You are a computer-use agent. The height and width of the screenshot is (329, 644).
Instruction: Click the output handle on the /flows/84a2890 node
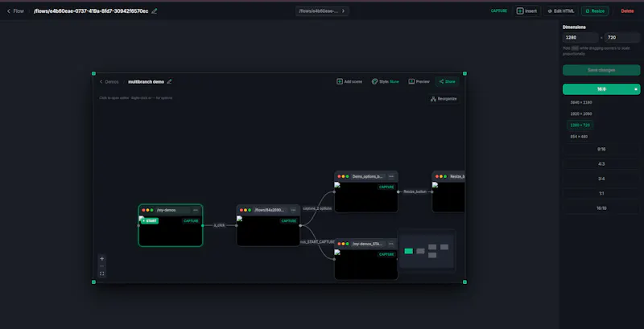pyautogui.click(x=300, y=225)
